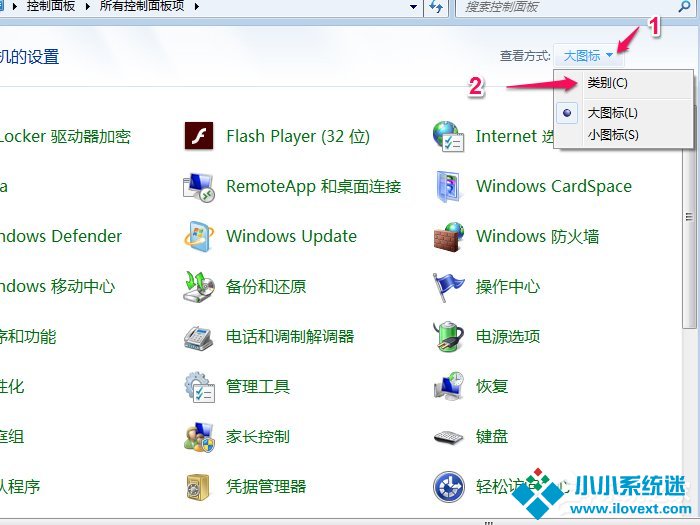The width and height of the screenshot is (700, 525).
Task: Click the Windows CardSpace icon
Action: (x=448, y=187)
